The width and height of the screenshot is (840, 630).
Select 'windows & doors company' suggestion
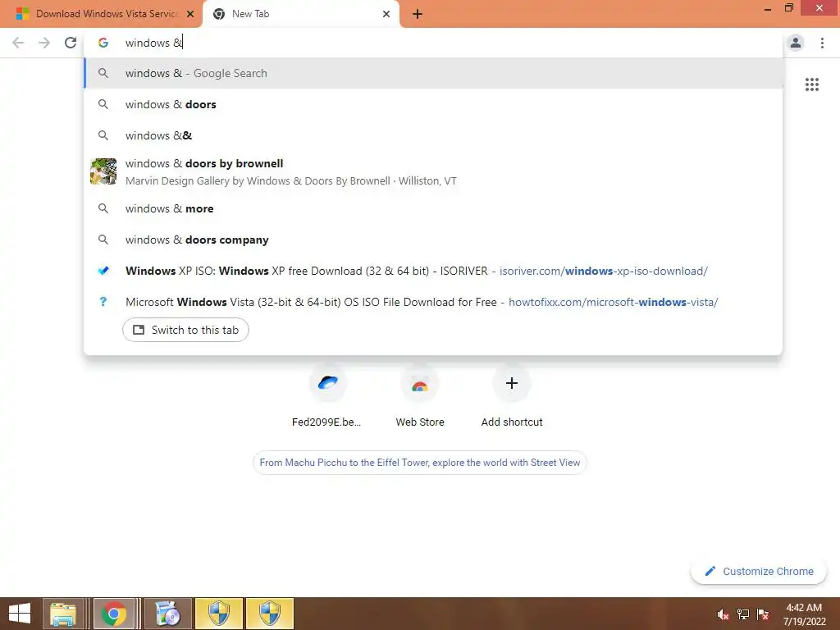[x=433, y=240]
